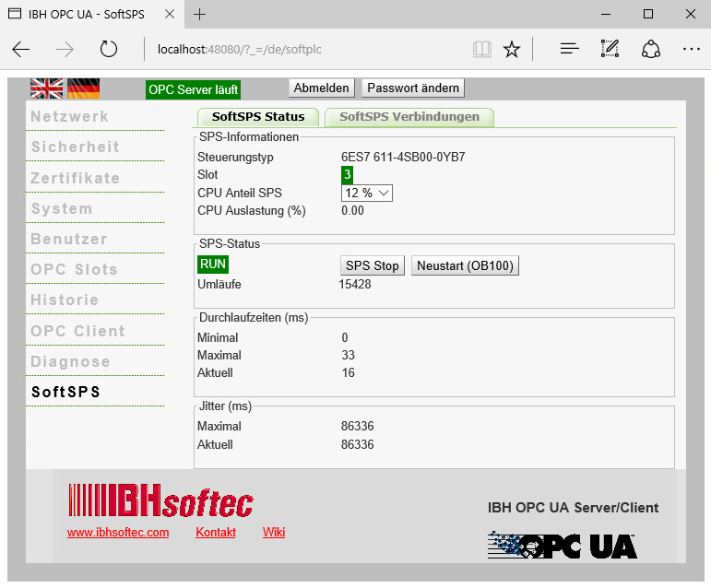Viewport: 711px width, 588px height.
Task: Open the Historie menu item
Action: pyautogui.click(x=65, y=300)
